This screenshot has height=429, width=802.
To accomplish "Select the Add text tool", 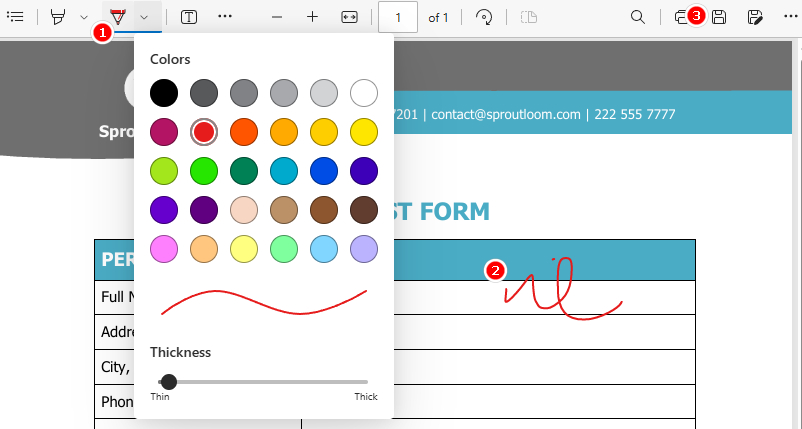I will tap(189, 17).
